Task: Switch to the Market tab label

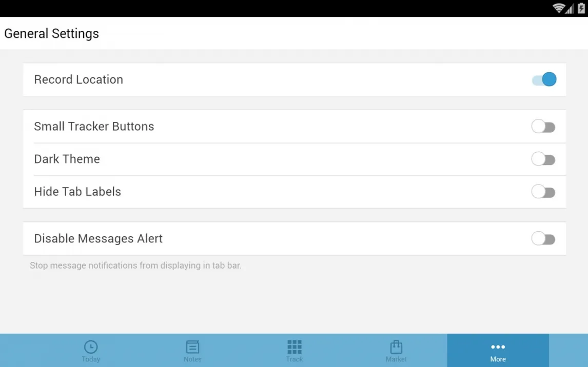Action: tap(396, 359)
